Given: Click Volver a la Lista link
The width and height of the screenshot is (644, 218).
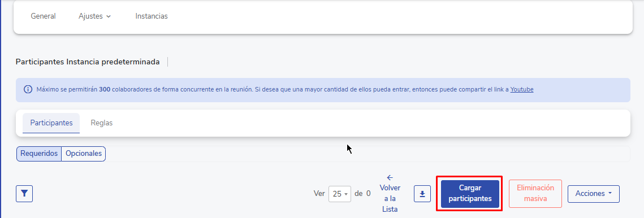Looking at the screenshot, I should point(390,193).
